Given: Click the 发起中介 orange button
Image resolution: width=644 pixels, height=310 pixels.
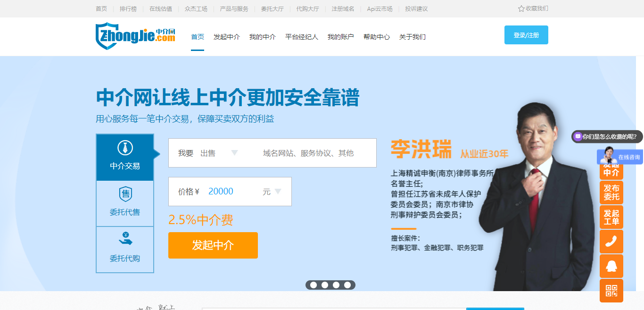Looking at the screenshot, I should pyautogui.click(x=213, y=245).
